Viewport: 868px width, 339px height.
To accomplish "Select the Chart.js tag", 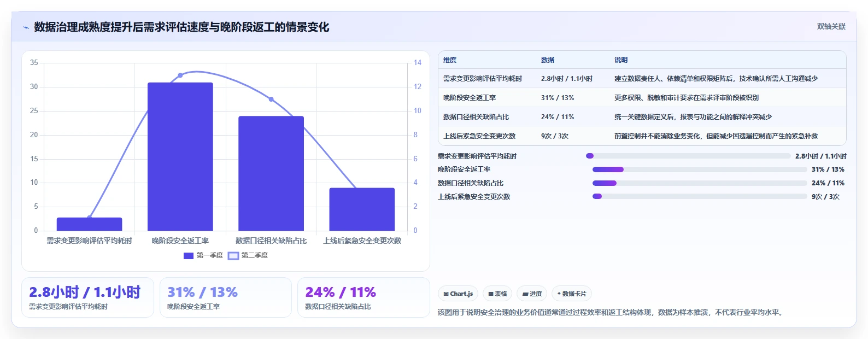I will [458, 294].
